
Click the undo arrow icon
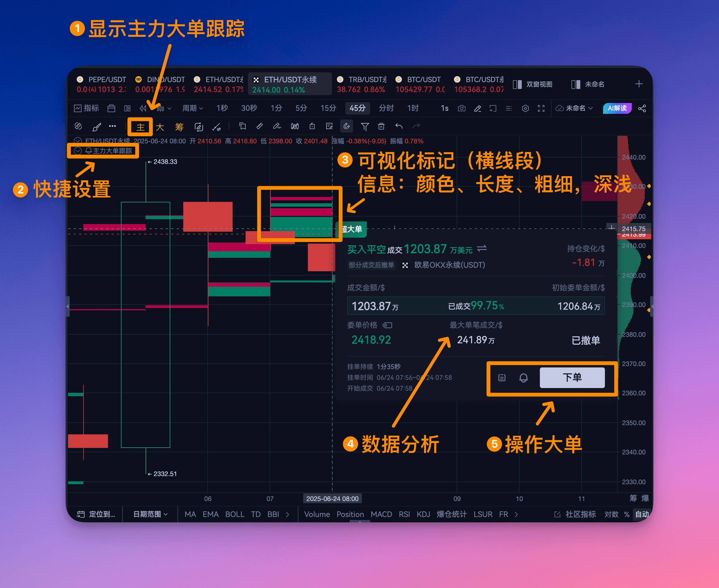tap(399, 126)
